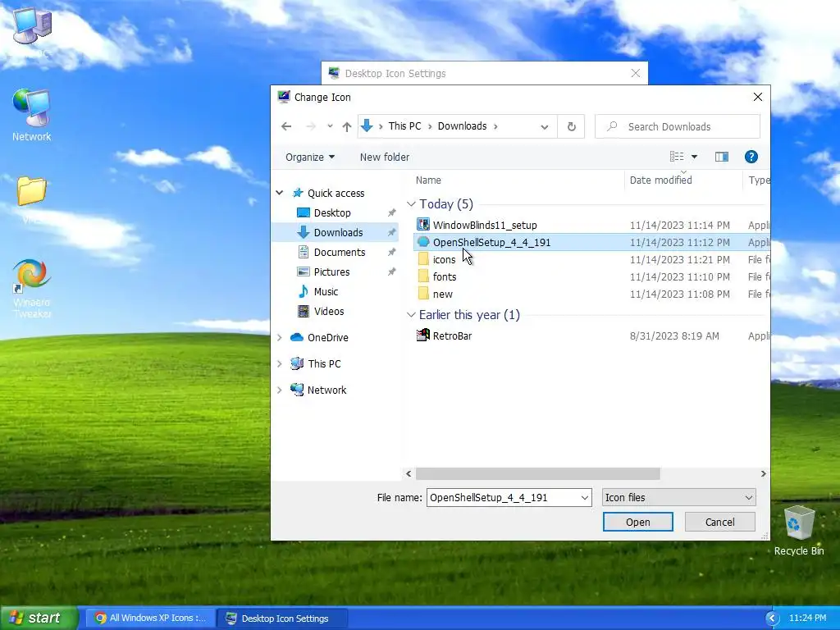Expand hidden tray icons arrow
This screenshot has width=840, height=630.
click(x=771, y=619)
